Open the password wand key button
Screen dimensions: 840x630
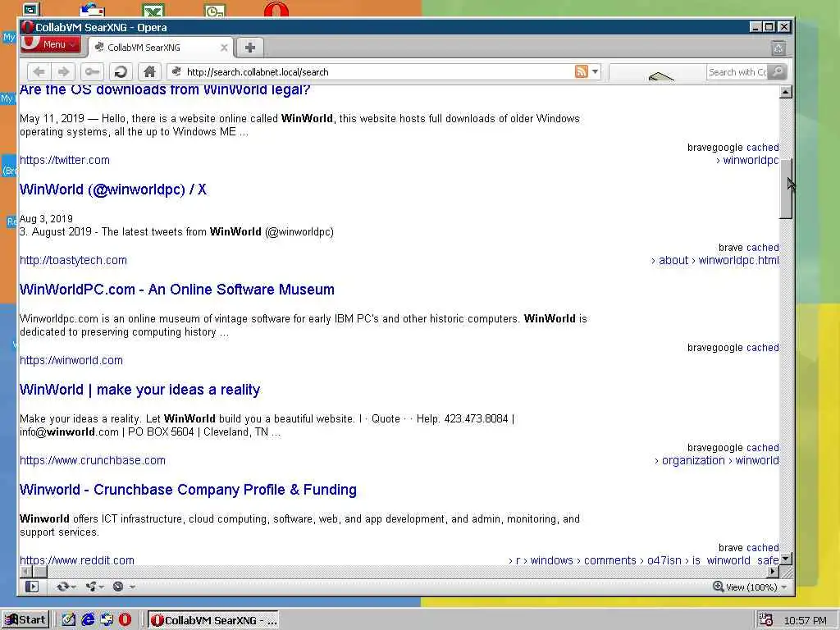(92, 72)
